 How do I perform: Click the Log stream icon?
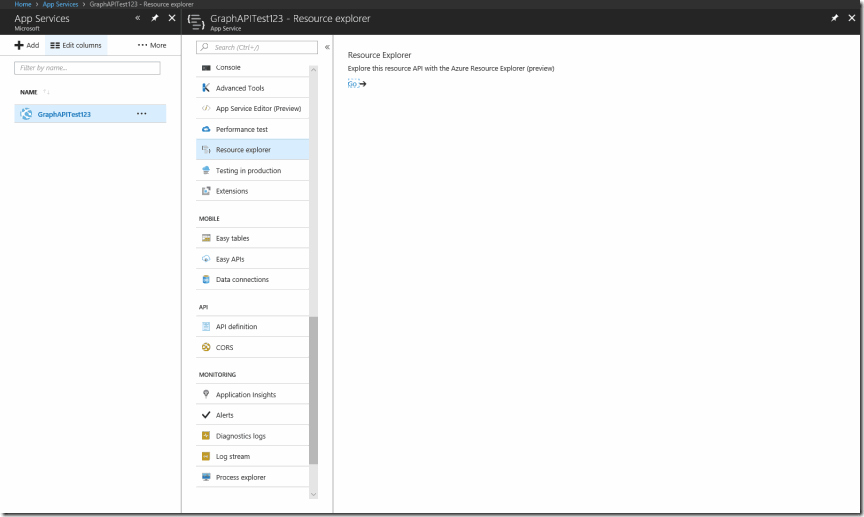[x=206, y=456]
